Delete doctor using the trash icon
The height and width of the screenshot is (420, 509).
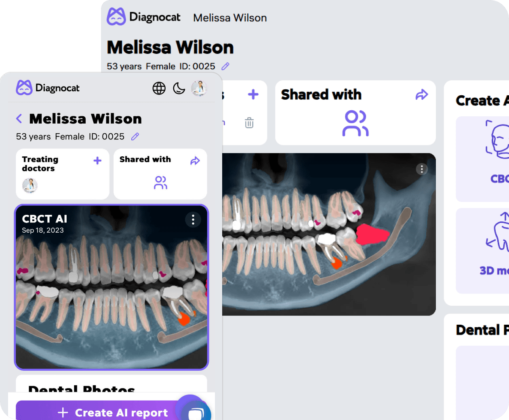point(249,123)
